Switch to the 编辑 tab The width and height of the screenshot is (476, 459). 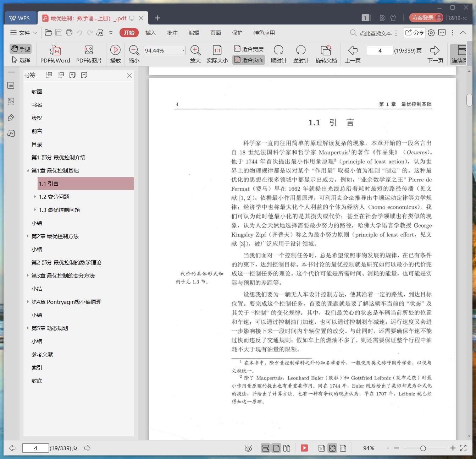pos(194,33)
